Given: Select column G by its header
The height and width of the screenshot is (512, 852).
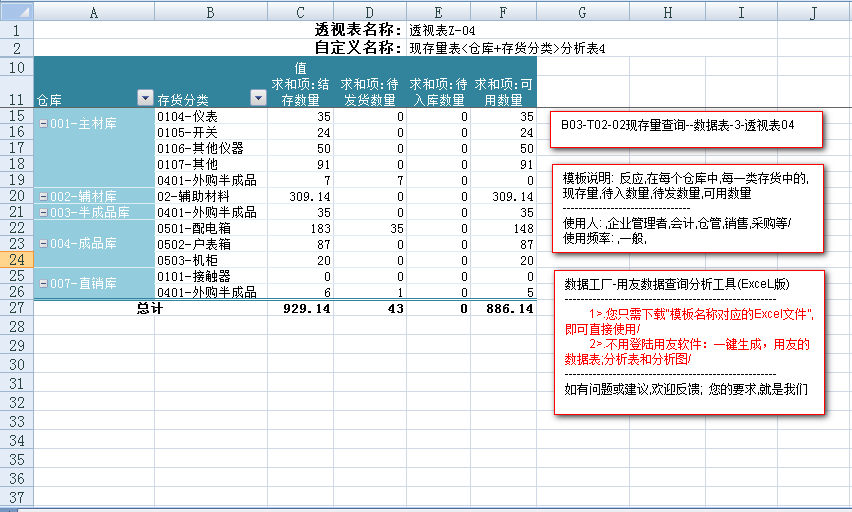Looking at the screenshot, I should (x=582, y=12).
